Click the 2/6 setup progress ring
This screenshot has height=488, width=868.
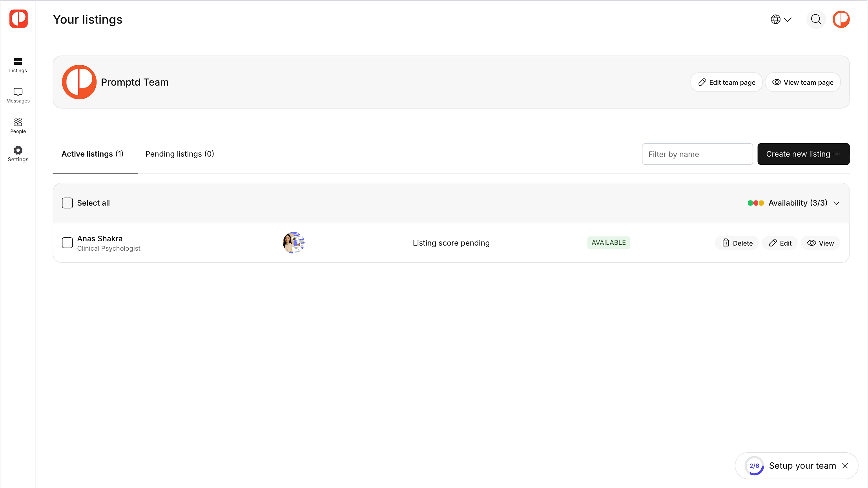pyautogui.click(x=754, y=465)
